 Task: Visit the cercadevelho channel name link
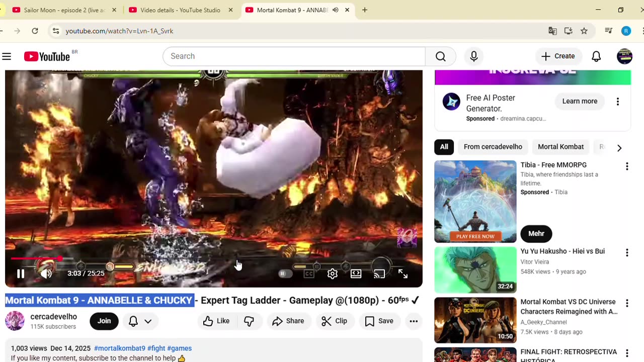click(54, 317)
